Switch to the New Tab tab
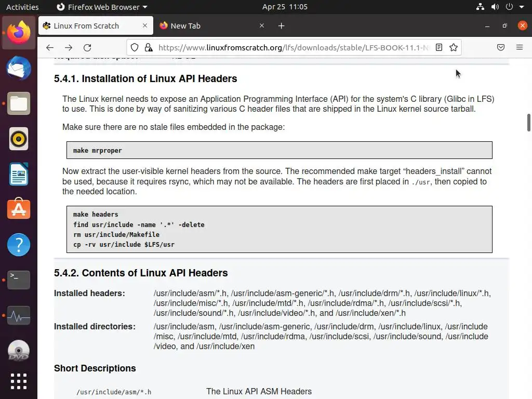Screen dimensions: 532x399 pos(208,25)
